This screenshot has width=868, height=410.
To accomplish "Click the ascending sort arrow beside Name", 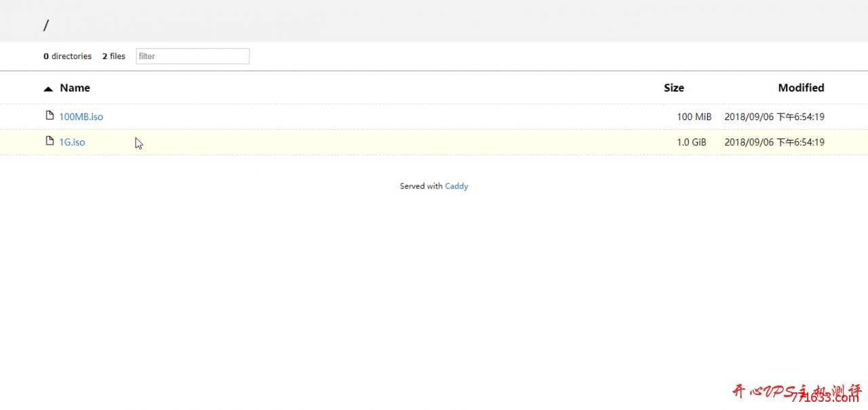I will (48, 88).
